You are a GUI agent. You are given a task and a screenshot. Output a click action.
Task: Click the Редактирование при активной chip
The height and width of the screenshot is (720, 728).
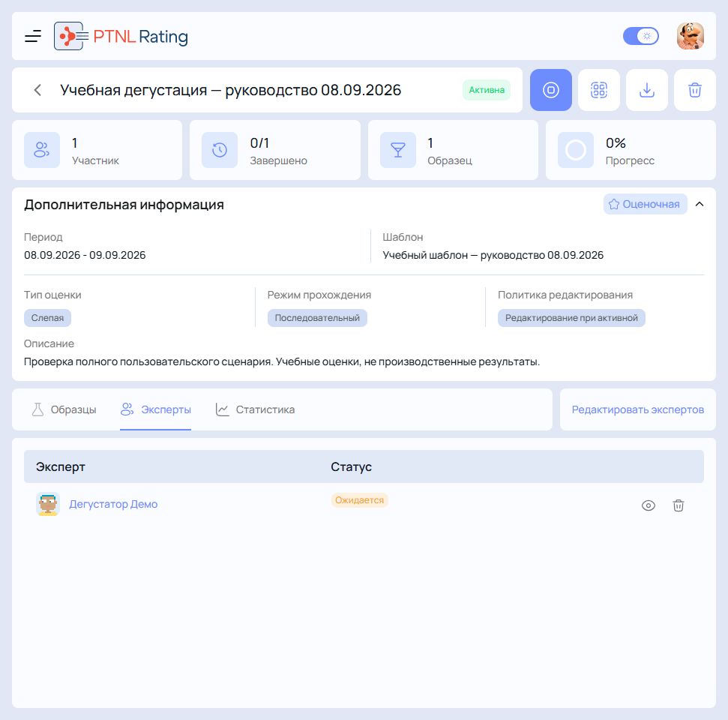[571, 318]
